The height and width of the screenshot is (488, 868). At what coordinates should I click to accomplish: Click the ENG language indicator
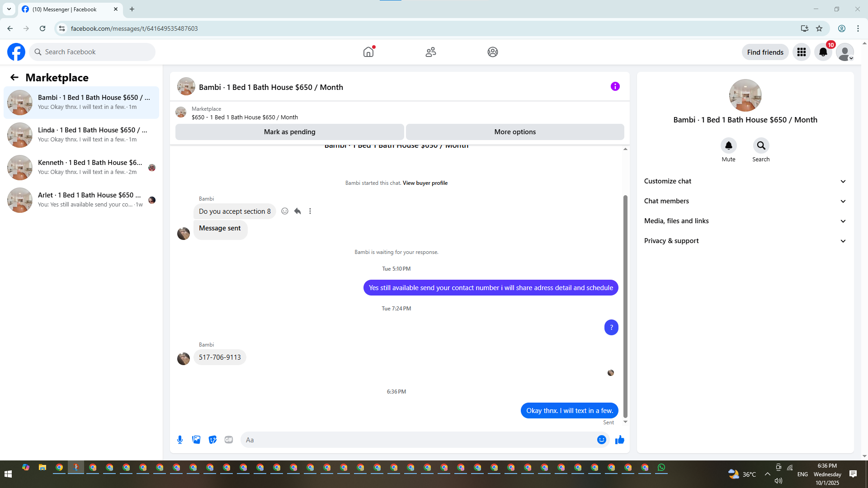click(803, 474)
